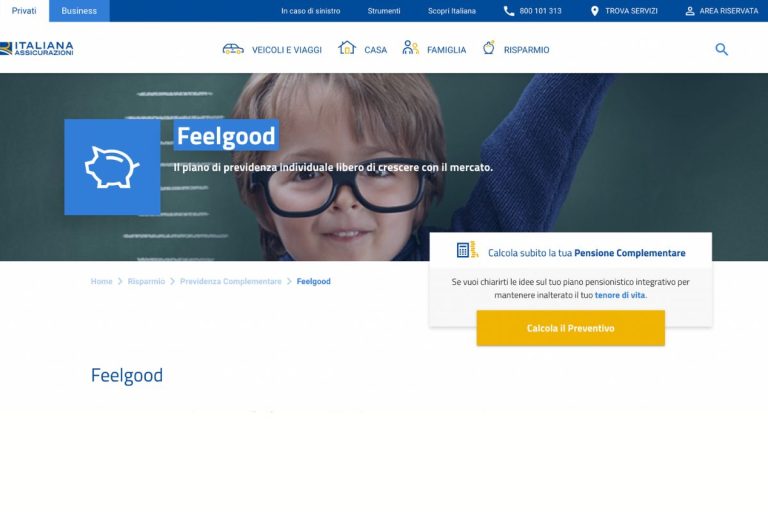Go to Home breadcrumb link

click(101, 281)
